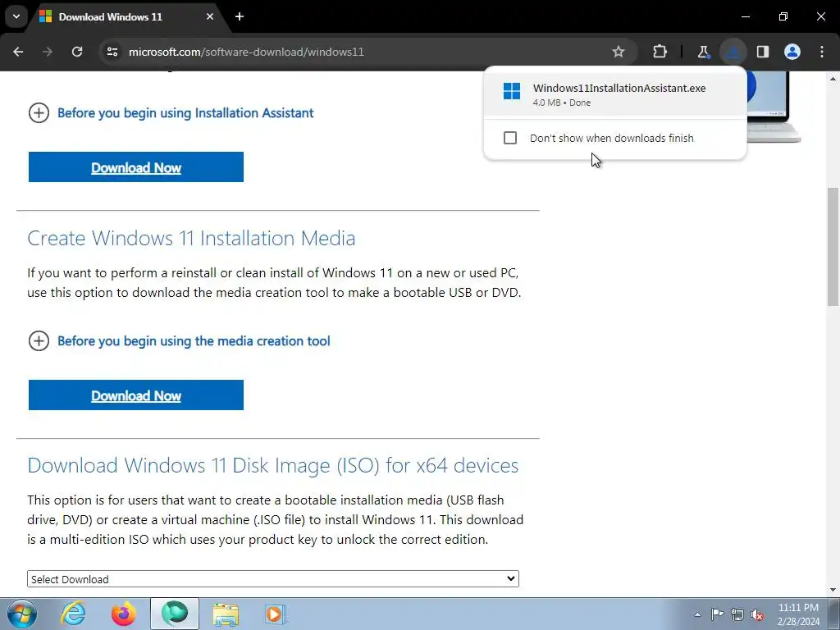Bookmark this page with the star icon

619,52
